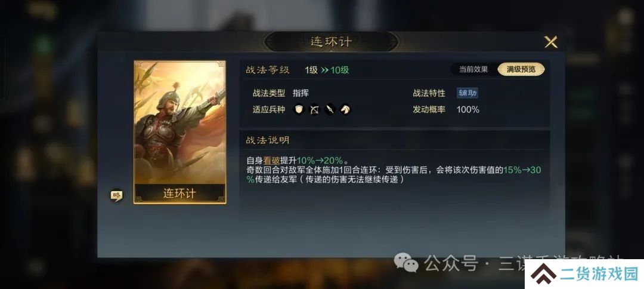Tap the shield infantry troop icon
The image size is (644, 289).
click(x=299, y=110)
